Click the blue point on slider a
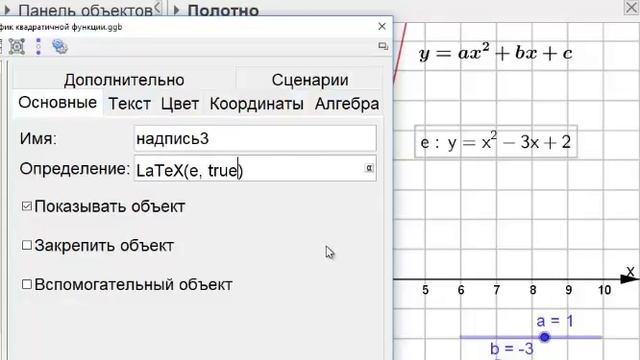The height and width of the screenshot is (360, 640). [544, 337]
